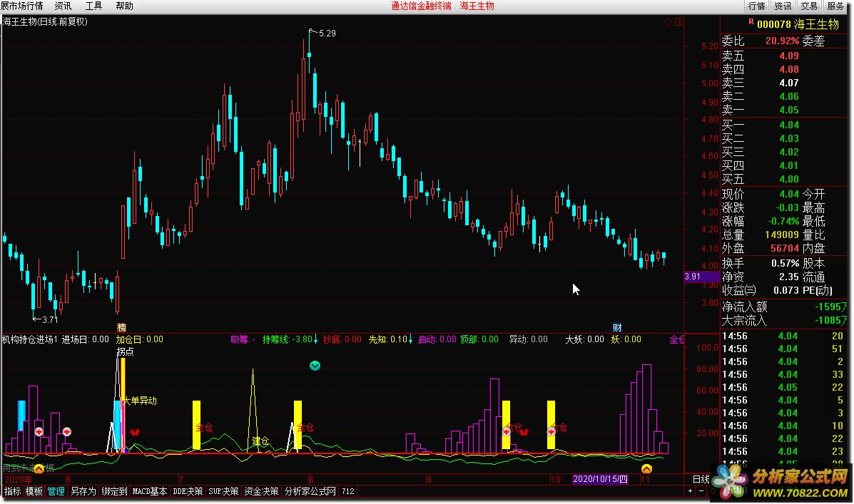Click the 712 tab
854x504 pixels.
348,491
